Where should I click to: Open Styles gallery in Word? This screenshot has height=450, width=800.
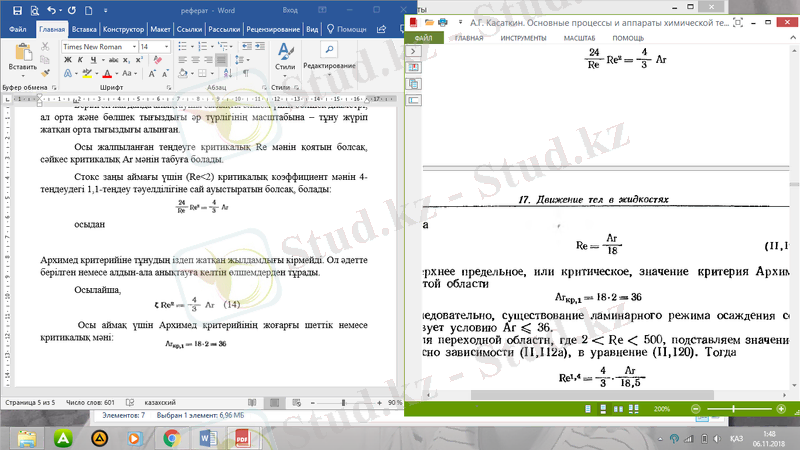pos(285,58)
